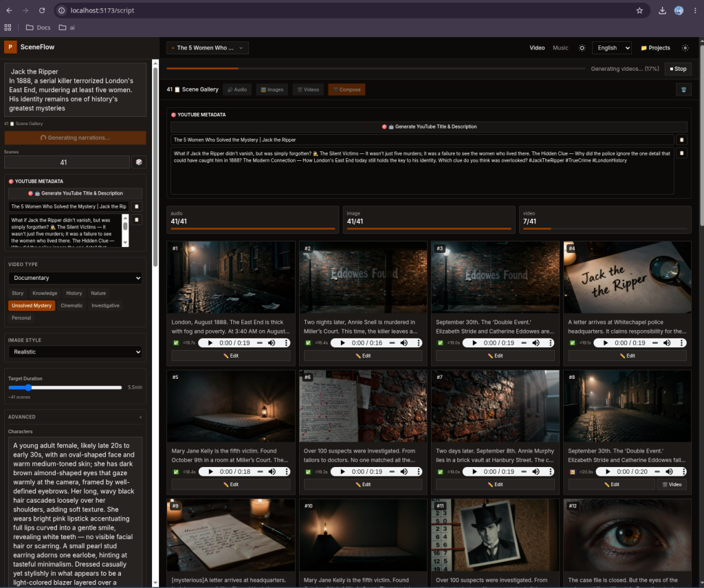Screen dimensions: 704x588
Task: Click scene #2 audio seek bar
Action: point(392,342)
